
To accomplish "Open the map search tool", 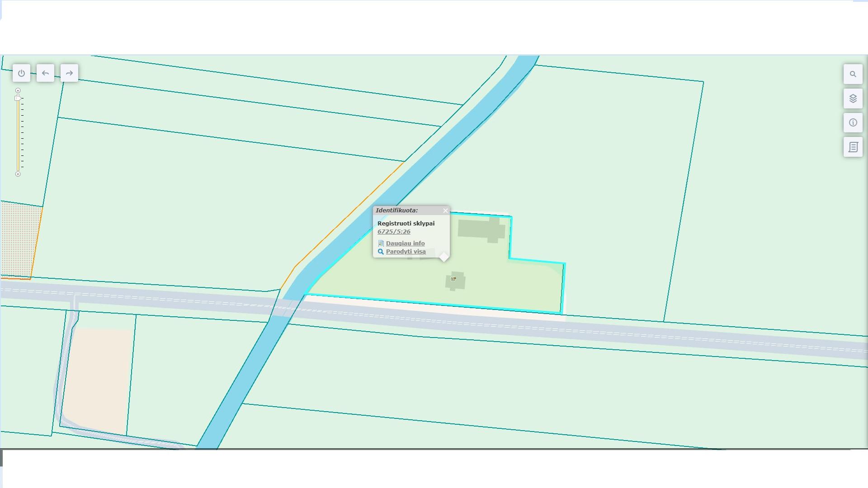I will point(853,74).
